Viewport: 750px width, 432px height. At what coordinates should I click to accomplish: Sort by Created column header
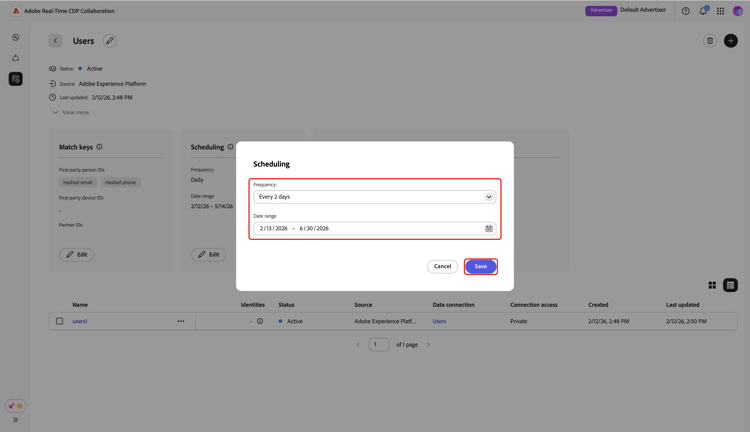[598, 305]
